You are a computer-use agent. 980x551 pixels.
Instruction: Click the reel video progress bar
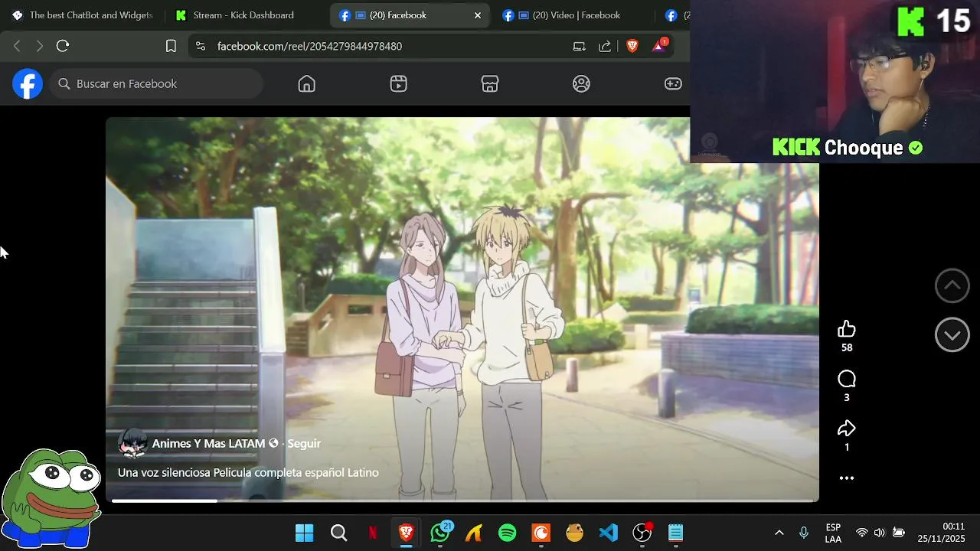pyautogui.click(x=462, y=500)
